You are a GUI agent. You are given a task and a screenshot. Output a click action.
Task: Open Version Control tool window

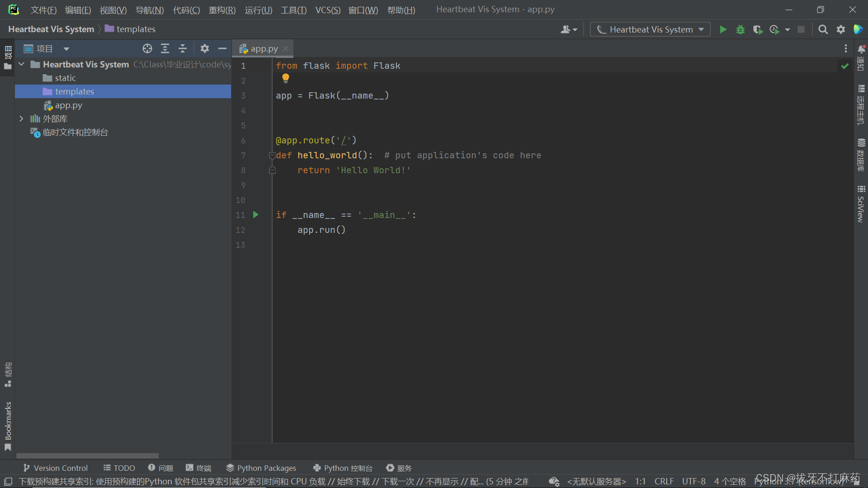pos(55,468)
